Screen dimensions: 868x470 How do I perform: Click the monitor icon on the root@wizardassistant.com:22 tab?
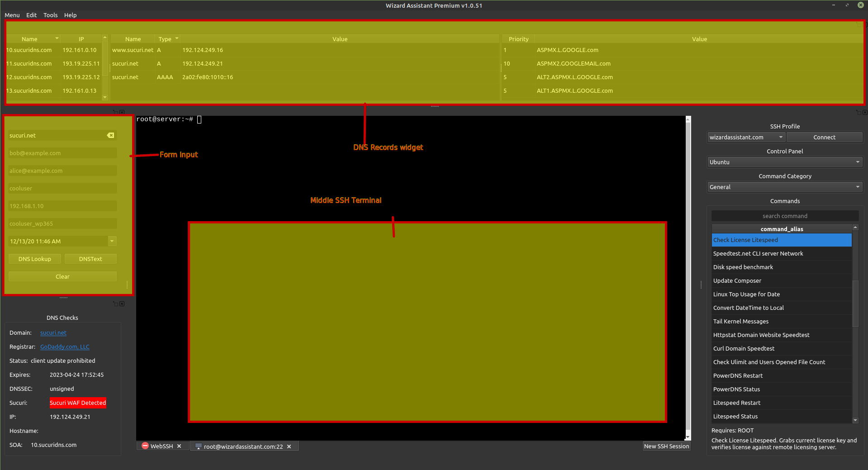pos(198,446)
